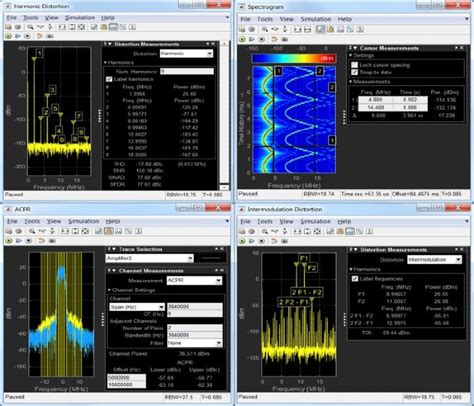Viewport: 474px width, 406px height.
Task: Click the run button in Harmonic Distortion window
Action: pyautogui.click(x=9, y=36)
